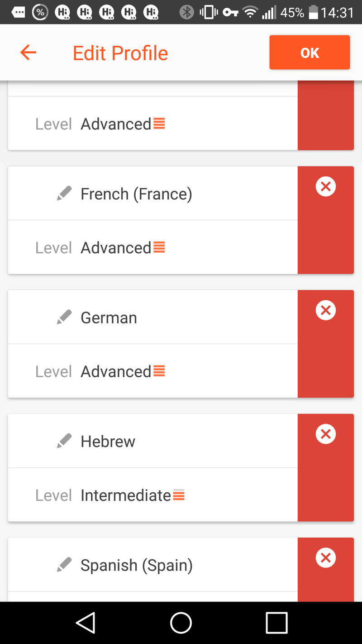Tap the Android recent apps square button
362x644 pixels.
[276, 623]
